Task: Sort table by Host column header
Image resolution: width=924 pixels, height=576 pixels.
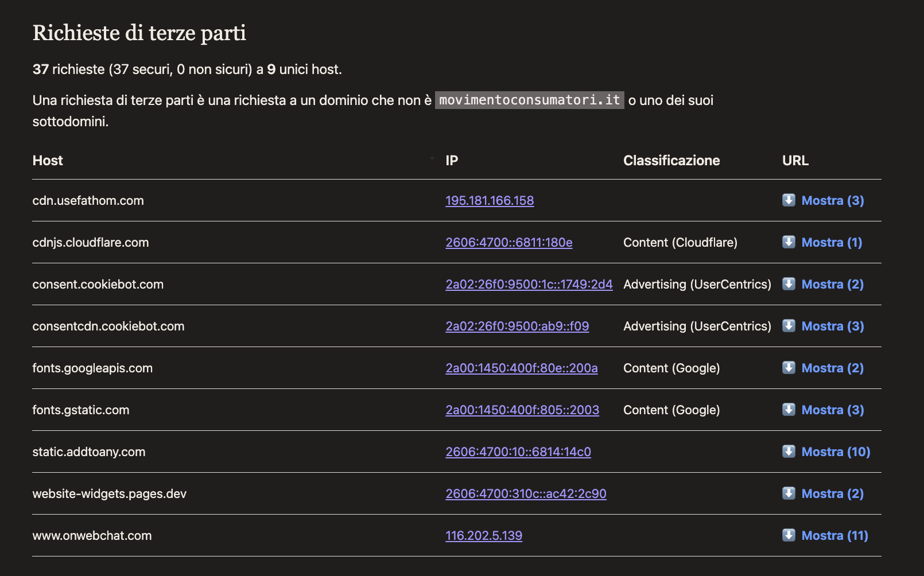Action: 48,161
